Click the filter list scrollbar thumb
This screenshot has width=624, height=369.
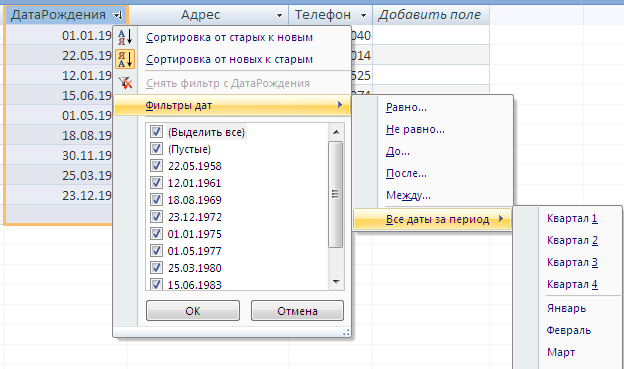(336, 194)
